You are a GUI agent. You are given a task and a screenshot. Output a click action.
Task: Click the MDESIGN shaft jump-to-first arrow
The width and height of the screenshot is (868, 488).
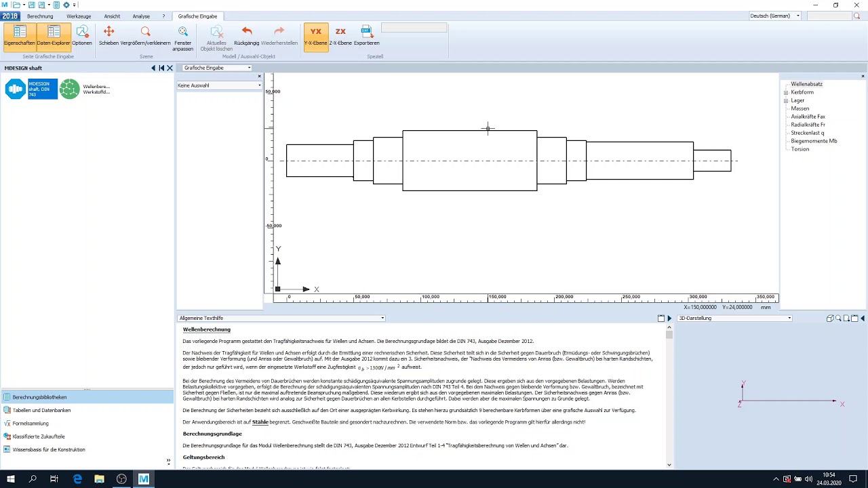coord(161,68)
